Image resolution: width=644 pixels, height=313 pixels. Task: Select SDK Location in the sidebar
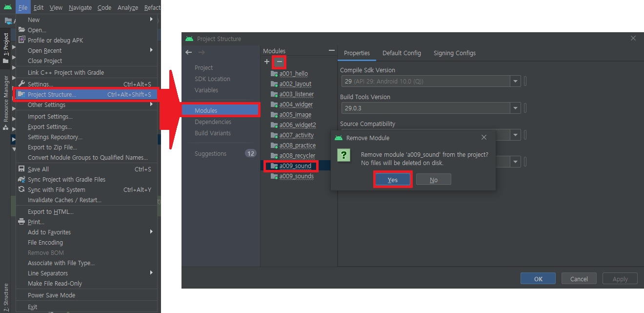coord(212,79)
